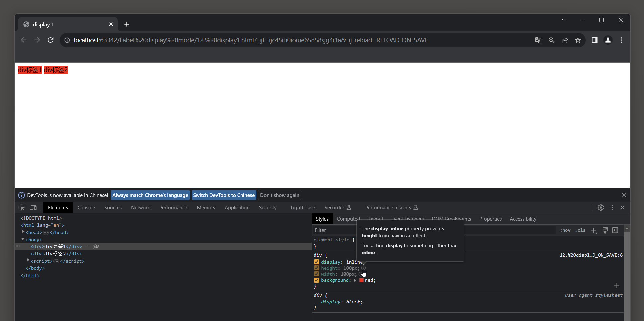This screenshot has height=321, width=644.
Task: Open a new browser tab
Action: click(x=127, y=24)
